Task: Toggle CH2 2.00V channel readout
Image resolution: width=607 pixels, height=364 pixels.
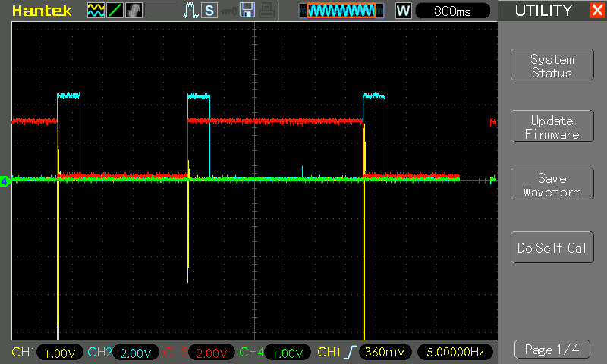Action: click(123, 353)
